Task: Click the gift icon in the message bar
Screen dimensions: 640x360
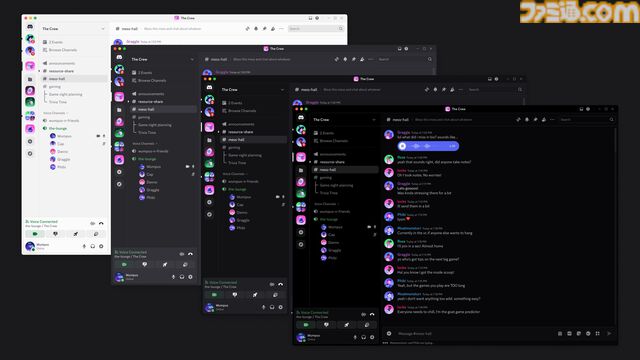Action: (x=560, y=333)
